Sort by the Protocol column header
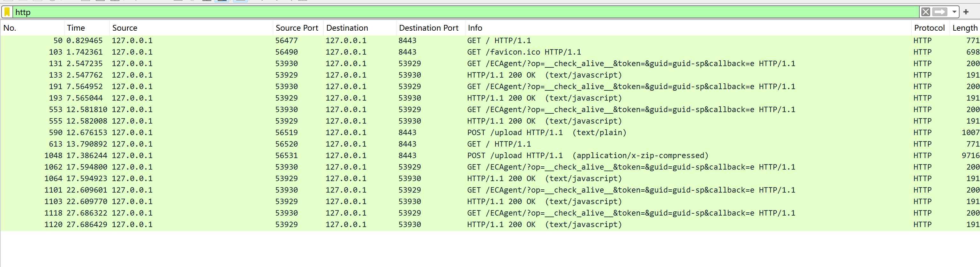980x267 pixels. pyautogui.click(x=929, y=28)
